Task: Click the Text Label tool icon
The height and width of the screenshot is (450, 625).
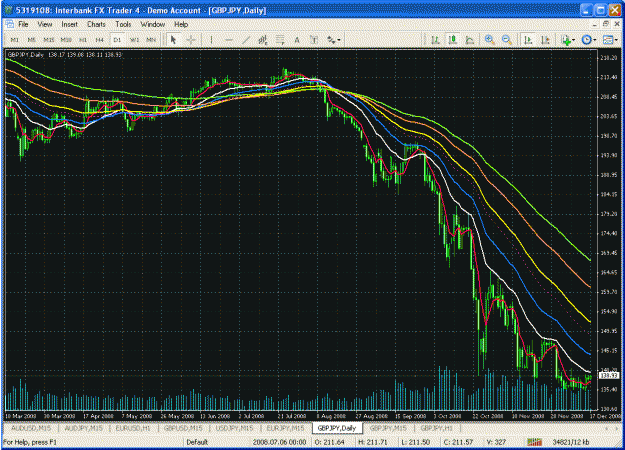Action: pos(314,40)
